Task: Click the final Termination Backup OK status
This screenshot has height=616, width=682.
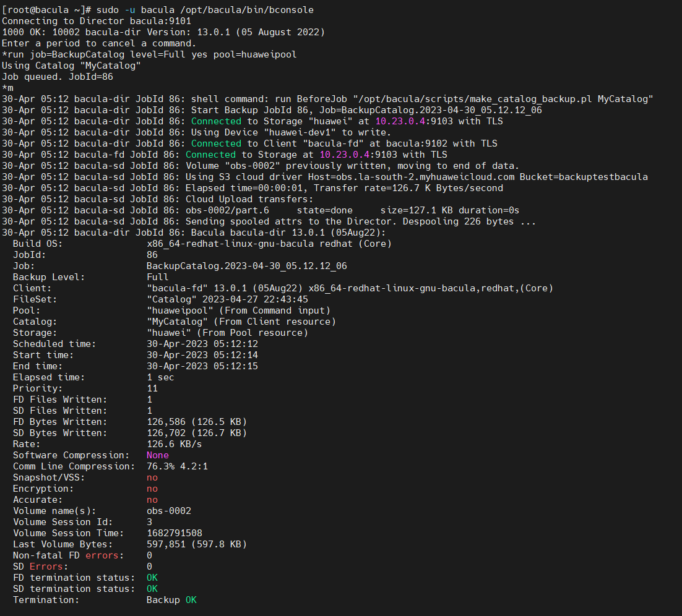Action: click(171, 600)
